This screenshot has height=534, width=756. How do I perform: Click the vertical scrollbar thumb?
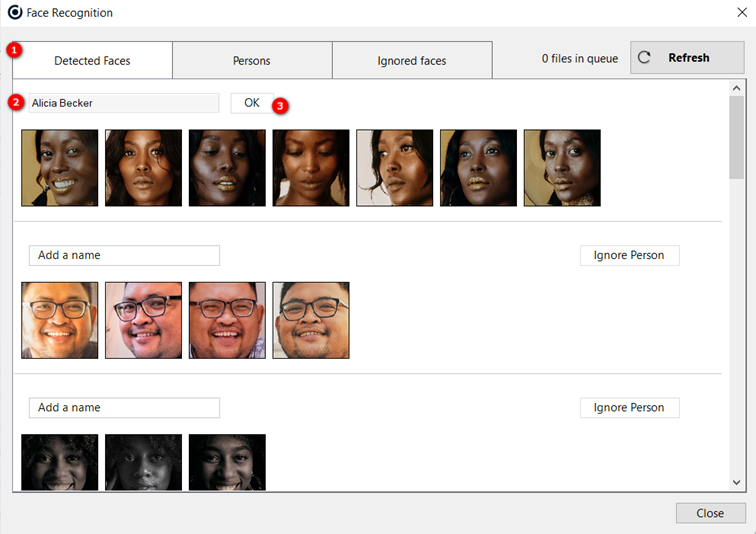pyautogui.click(x=736, y=135)
